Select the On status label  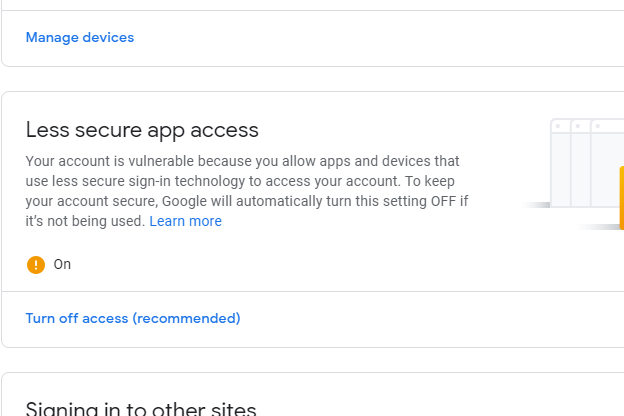click(62, 264)
